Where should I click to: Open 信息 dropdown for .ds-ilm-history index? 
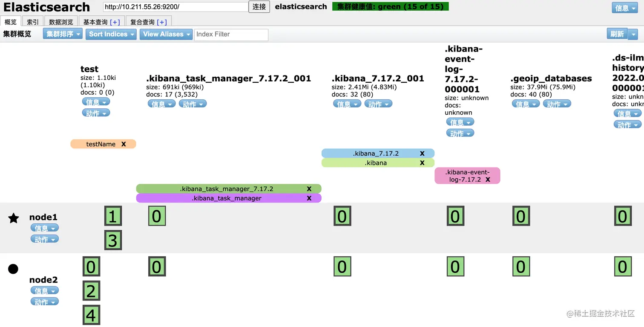coord(627,113)
